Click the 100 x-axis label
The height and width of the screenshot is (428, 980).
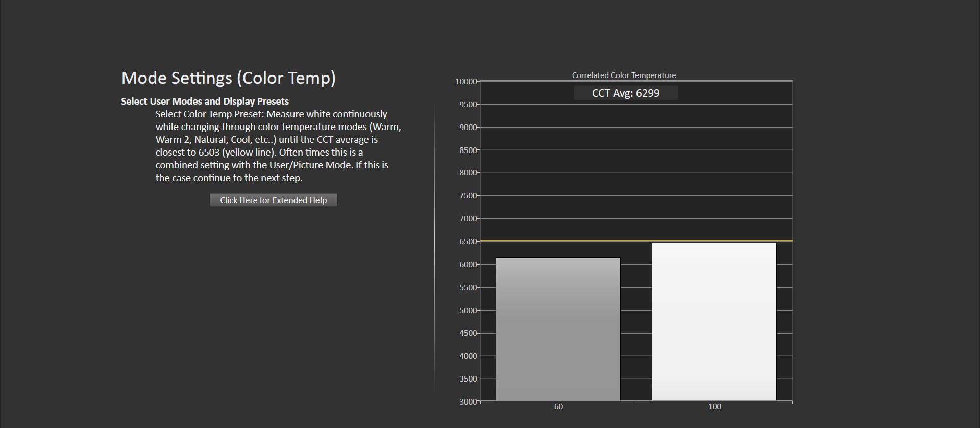tap(715, 407)
